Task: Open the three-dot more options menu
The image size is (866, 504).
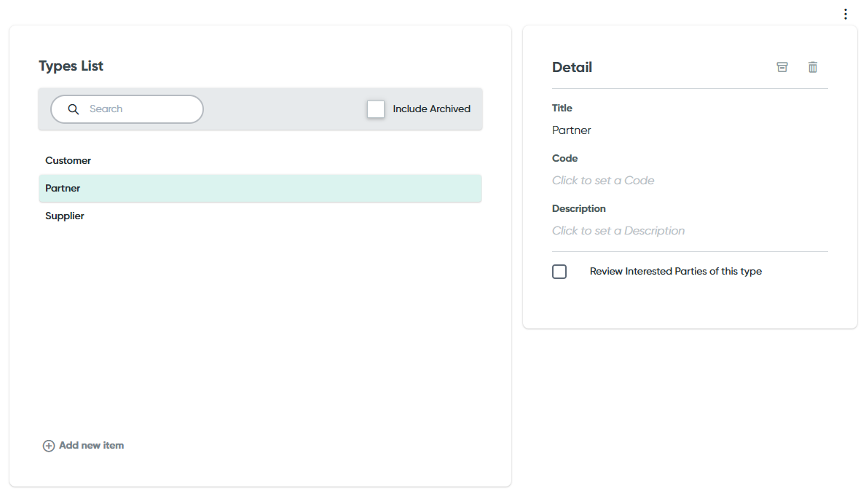Action: [845, 15]
